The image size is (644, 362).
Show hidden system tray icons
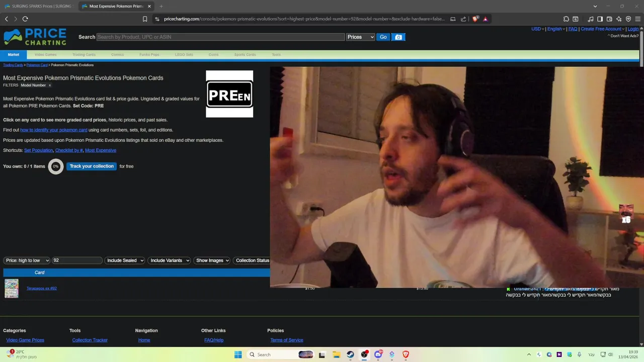[x=529, y=354]
